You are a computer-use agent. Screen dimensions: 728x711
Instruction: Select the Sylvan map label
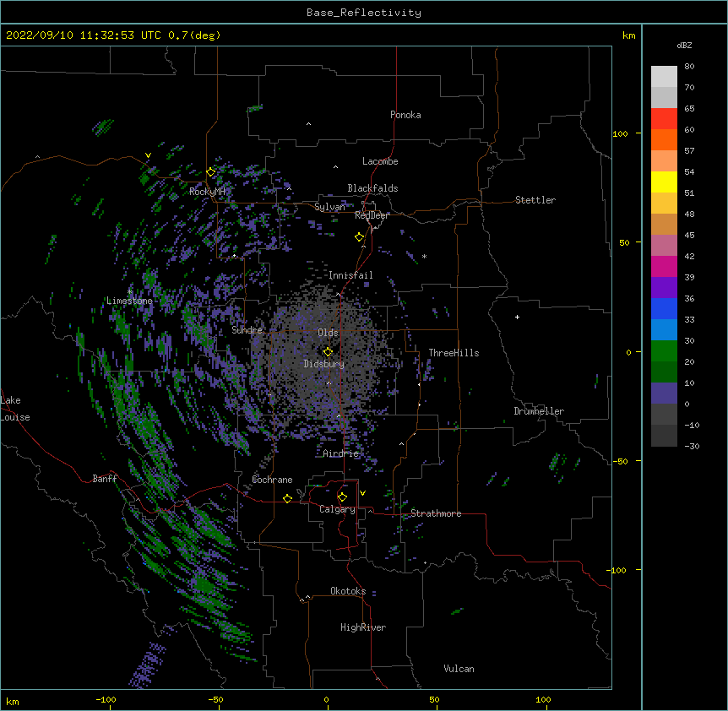329,207
